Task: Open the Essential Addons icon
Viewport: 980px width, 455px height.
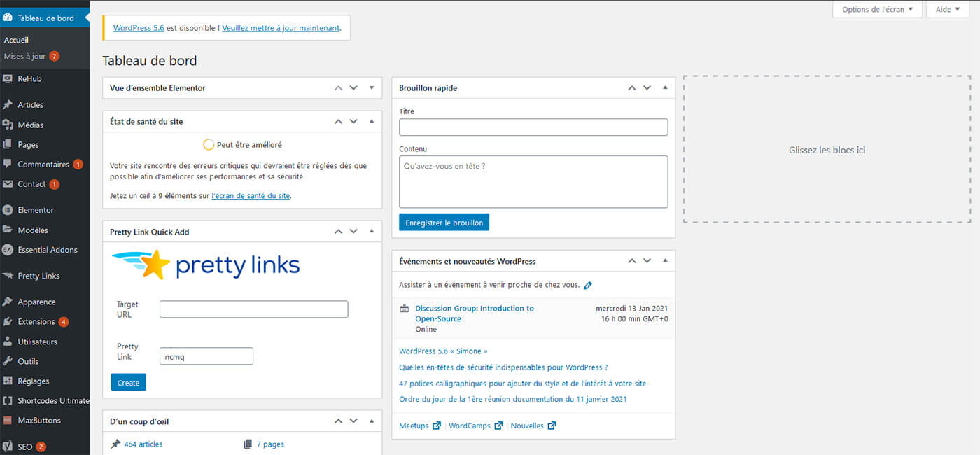Action: point(8,250)
